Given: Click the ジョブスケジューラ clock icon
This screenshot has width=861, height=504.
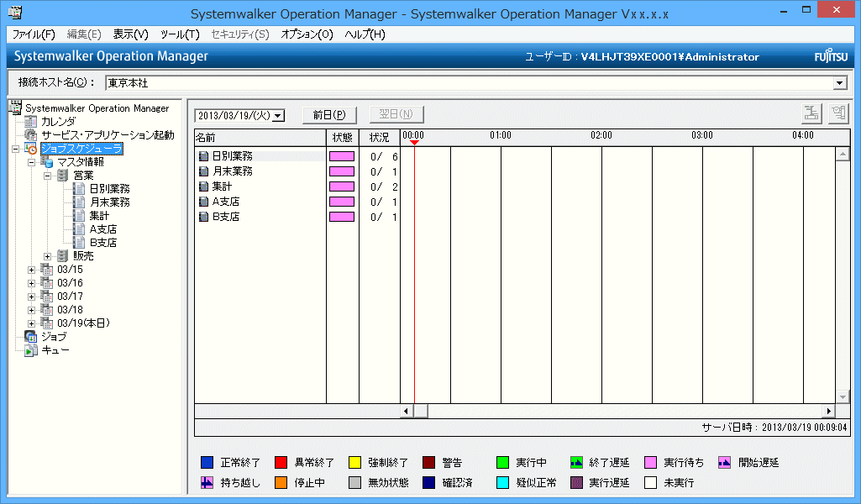Looking at the screenshot, I should coord(31,149).
